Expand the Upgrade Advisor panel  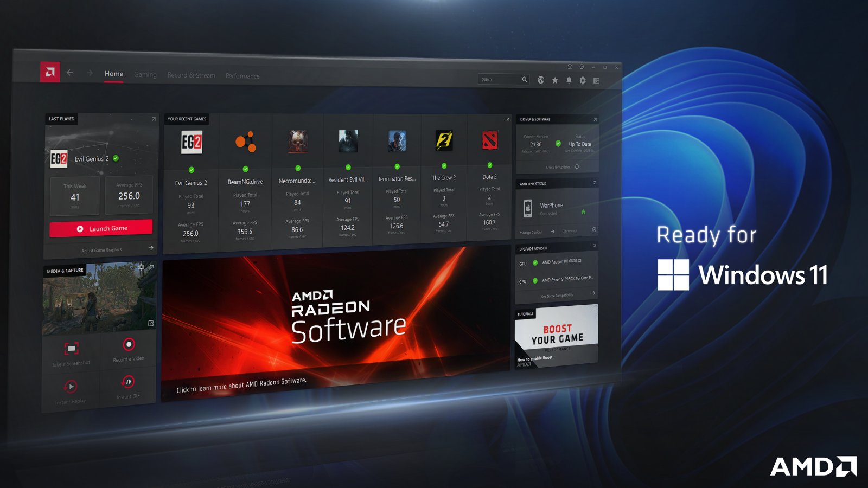point(595,246)
